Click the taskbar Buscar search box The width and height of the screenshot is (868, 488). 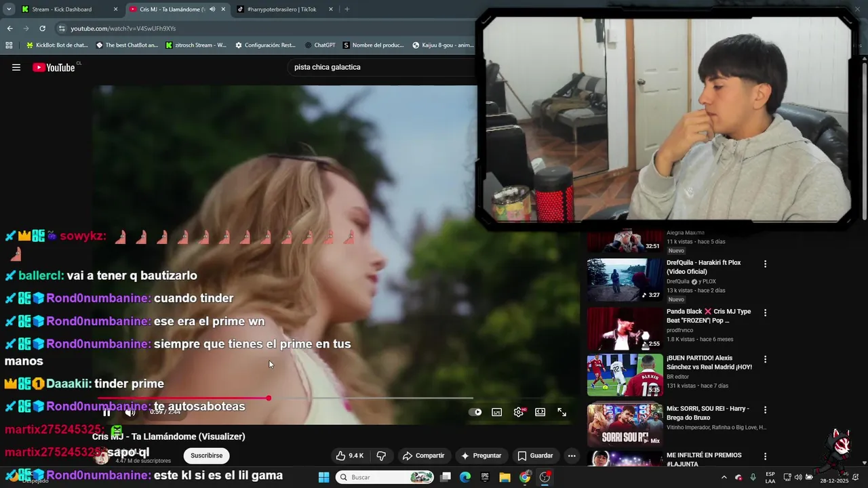pyautogui.click(x=385, y=477)
